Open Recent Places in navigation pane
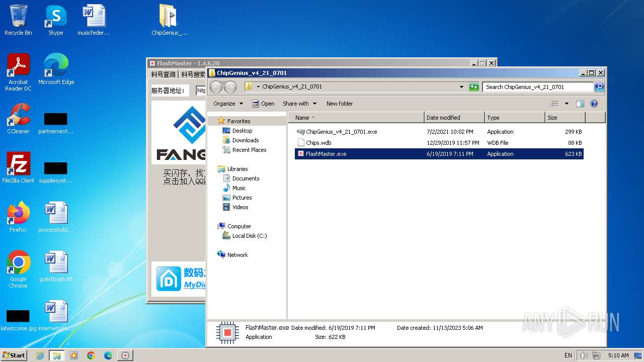Screen dimensions: 644x362 pos(249,150)
